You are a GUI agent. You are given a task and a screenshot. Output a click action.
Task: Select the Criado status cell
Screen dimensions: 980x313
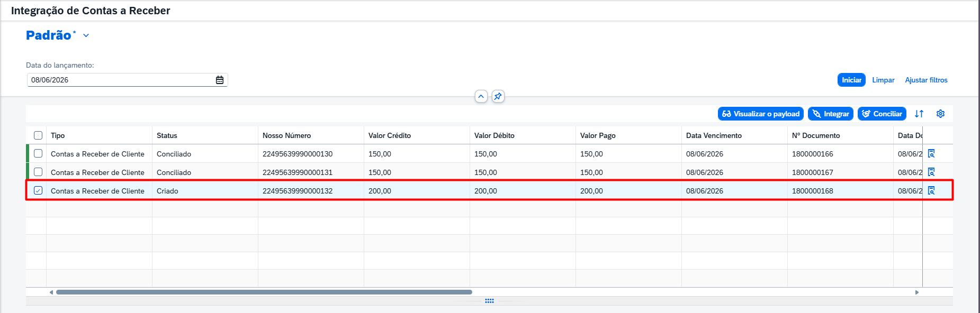205,191
